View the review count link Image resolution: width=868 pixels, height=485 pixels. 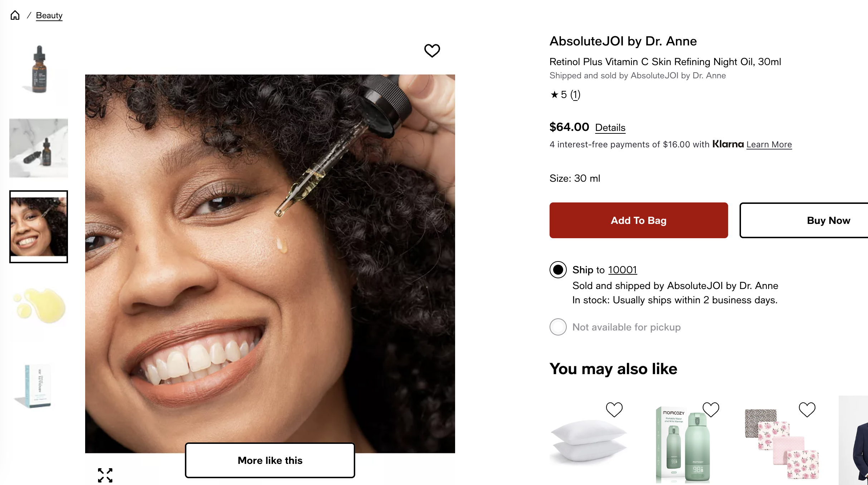[x=575, y=94]
